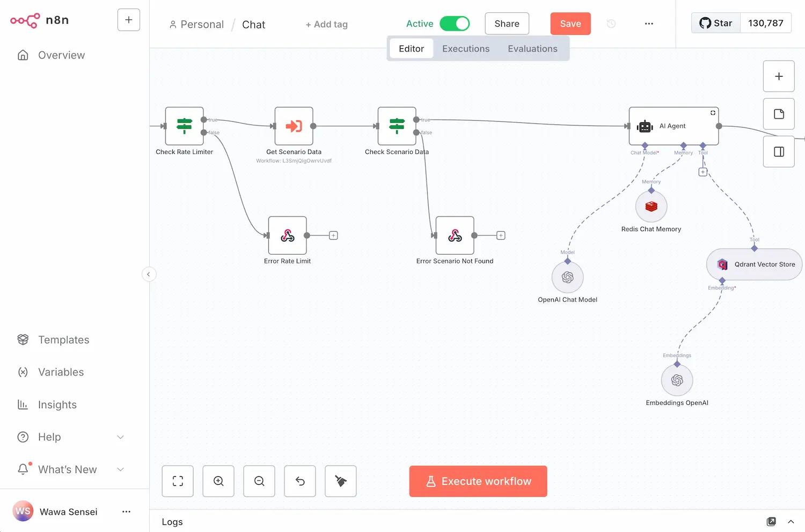Expand the Help menu in sidebar

[x=120, y=437]
